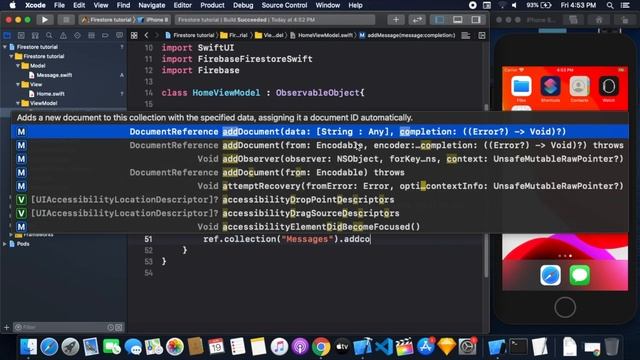Launch Chrome from the macOS Dock
Screen dimensions: 640x360
pos(321,347)
